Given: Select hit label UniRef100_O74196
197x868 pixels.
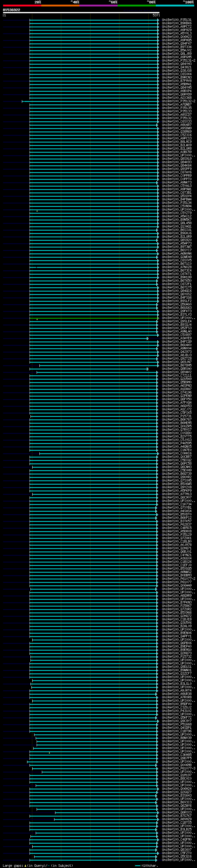Looking at the screenshot, I should click(x=177, y=392).
